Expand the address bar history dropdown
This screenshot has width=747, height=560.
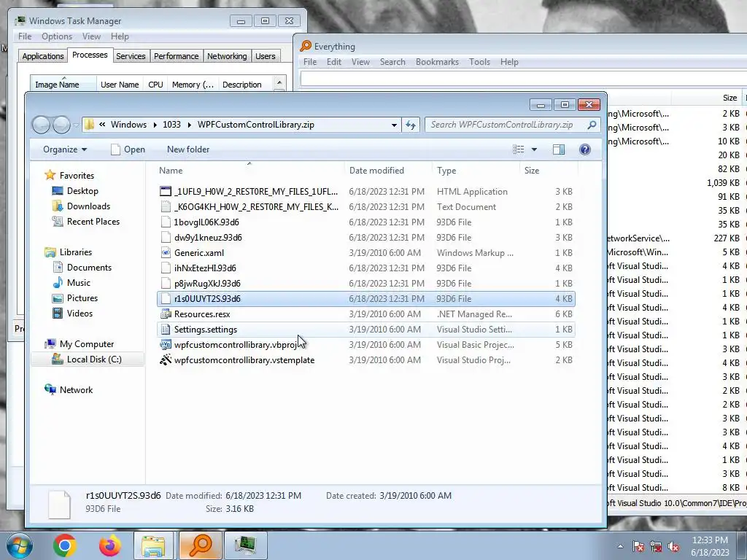[x=394, y=125]
